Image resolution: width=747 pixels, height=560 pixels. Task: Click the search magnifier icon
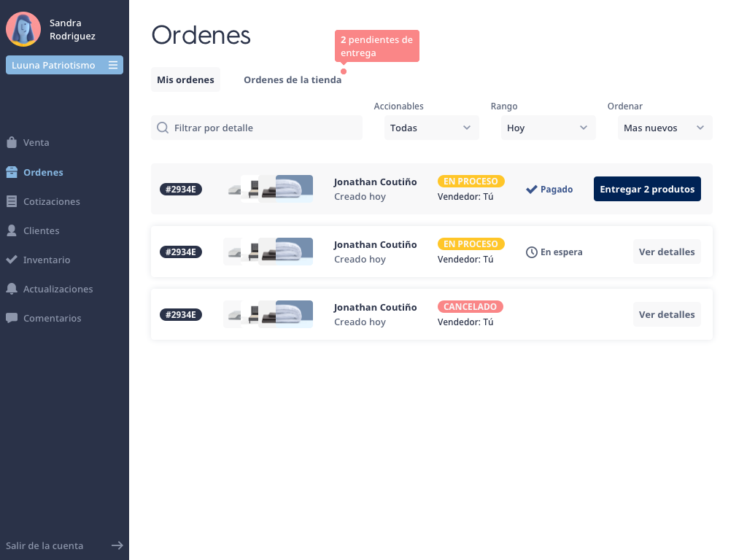pyautogui.click(x=163, y=128)
